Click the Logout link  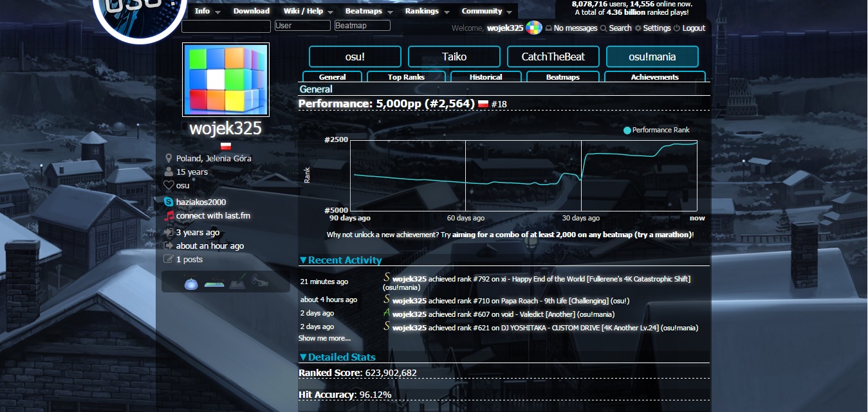694,28
